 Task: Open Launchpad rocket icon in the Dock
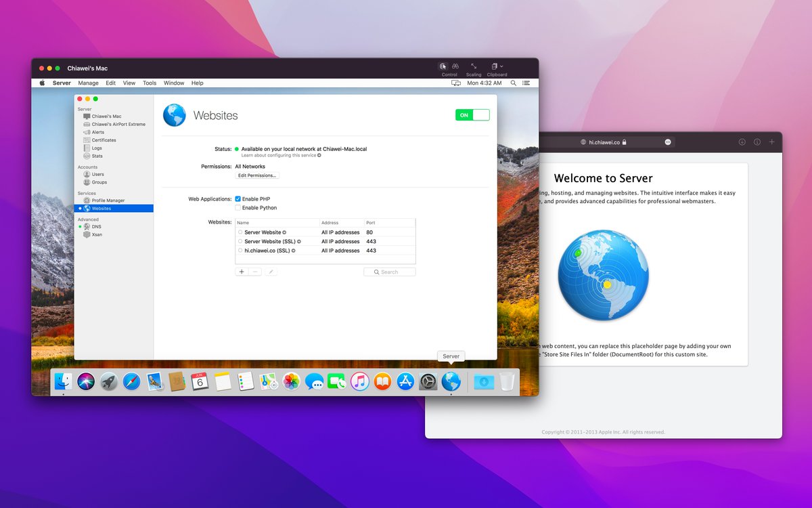click(108, 381)
